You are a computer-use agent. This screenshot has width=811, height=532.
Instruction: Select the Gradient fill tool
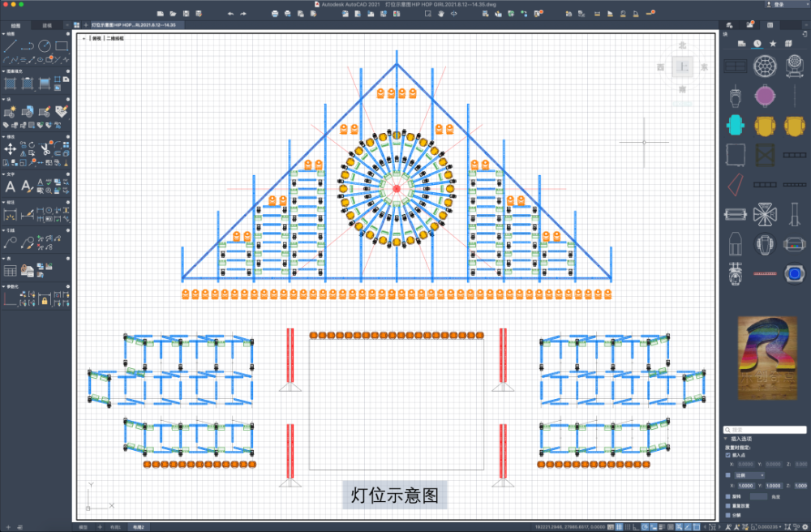pyautogui.click(x=45, y=84)
